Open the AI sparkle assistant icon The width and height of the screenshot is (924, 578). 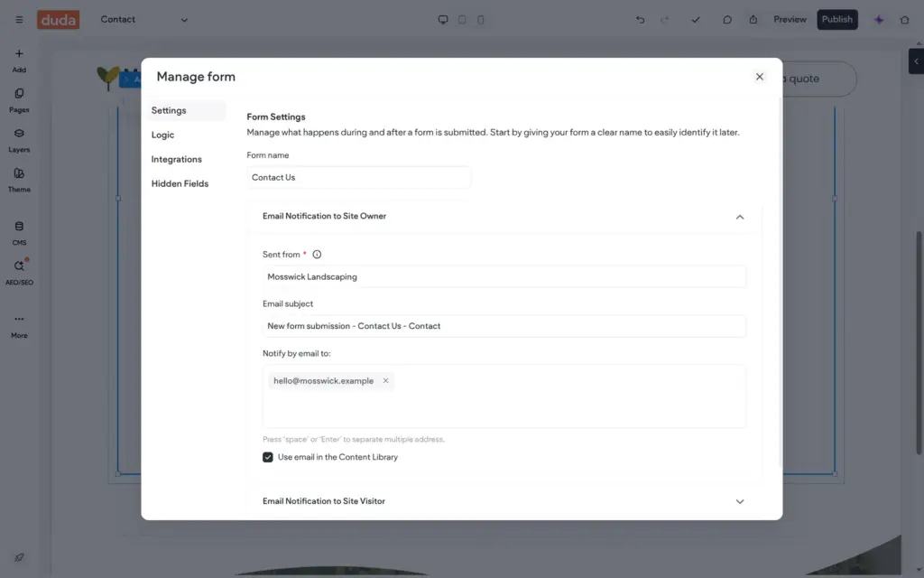pos(879,20)
